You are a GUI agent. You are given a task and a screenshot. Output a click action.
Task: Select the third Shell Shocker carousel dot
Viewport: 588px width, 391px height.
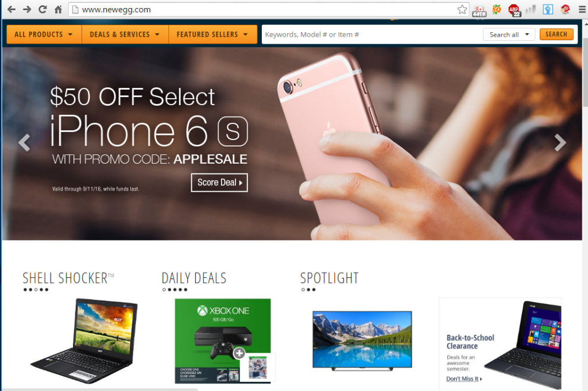pos(36,289)
